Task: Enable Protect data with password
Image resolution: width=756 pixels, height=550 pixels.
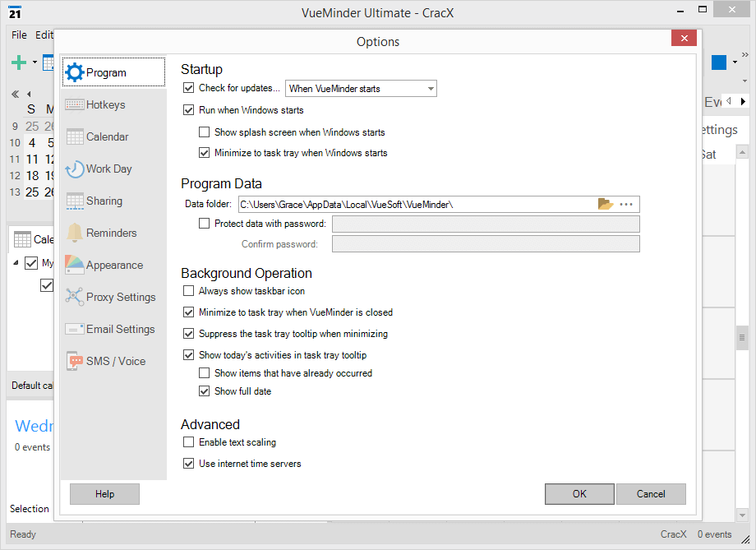Action: (x=205, y=224)
